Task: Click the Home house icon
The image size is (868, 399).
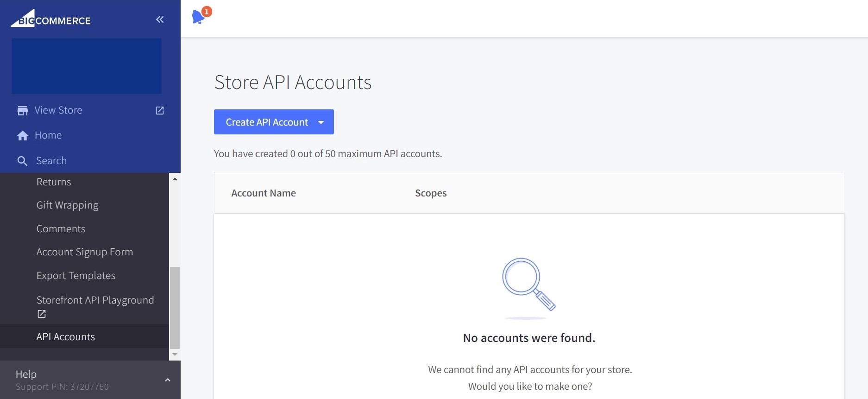Action: coord(22,135)
